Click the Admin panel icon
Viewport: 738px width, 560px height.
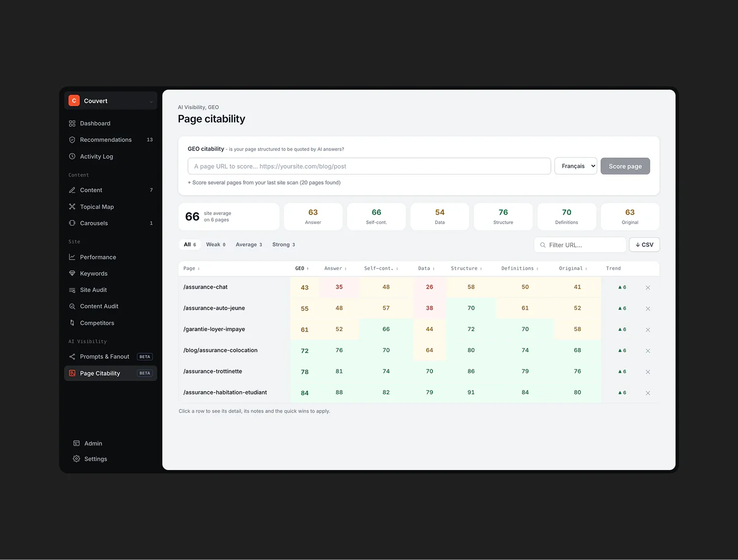(76, 443)
